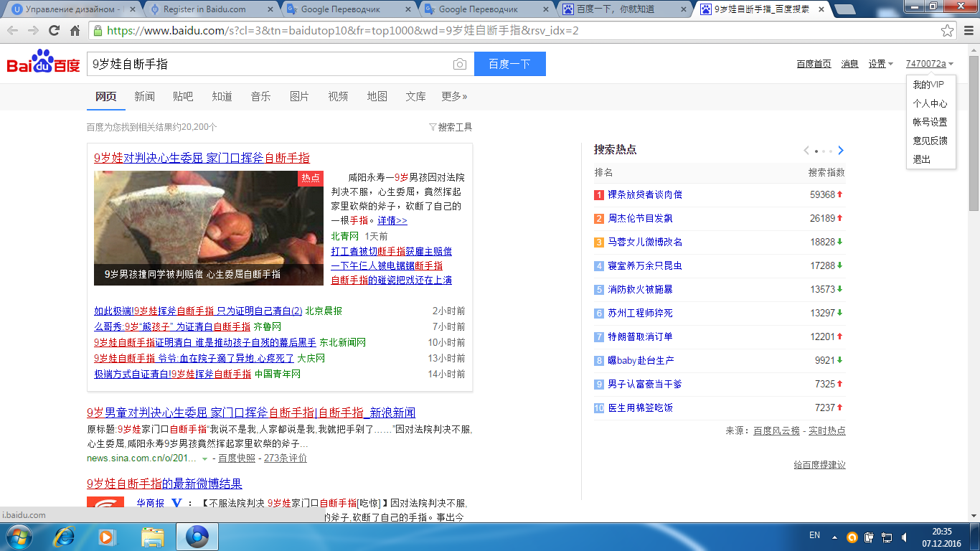Switch to 视频 search tab

click(338, 96)
